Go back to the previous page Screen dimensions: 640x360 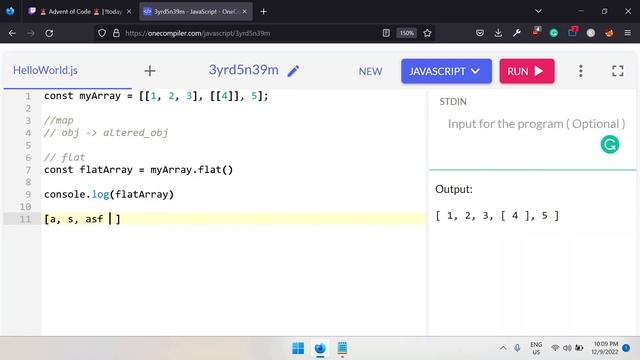pos(12,33)
